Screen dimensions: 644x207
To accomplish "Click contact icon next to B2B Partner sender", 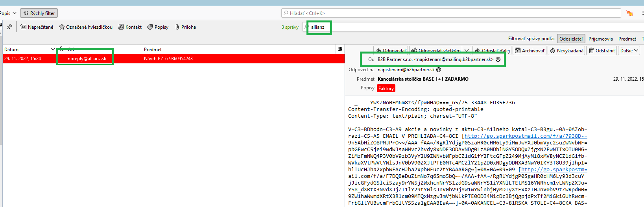I will pos(498,59).
